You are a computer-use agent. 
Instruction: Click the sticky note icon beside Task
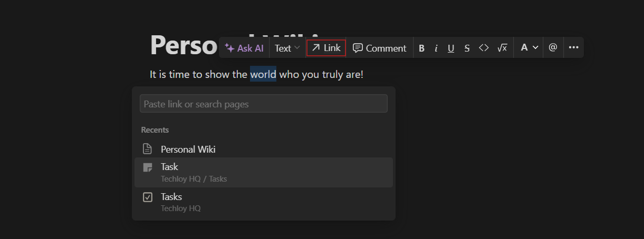coord(148,167)
